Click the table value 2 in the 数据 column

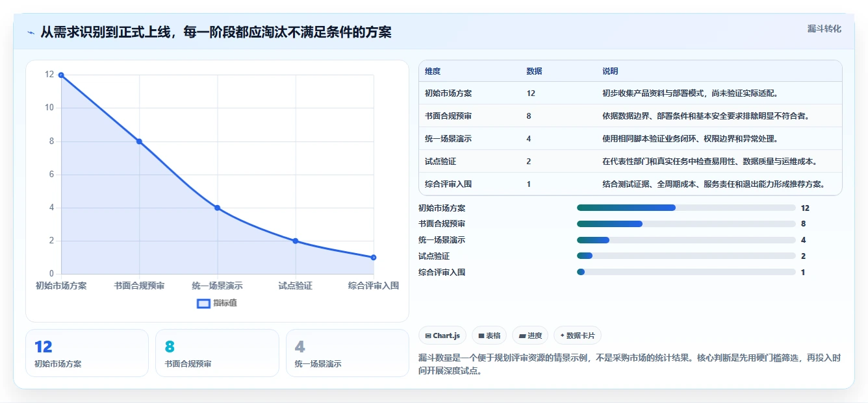529,162
